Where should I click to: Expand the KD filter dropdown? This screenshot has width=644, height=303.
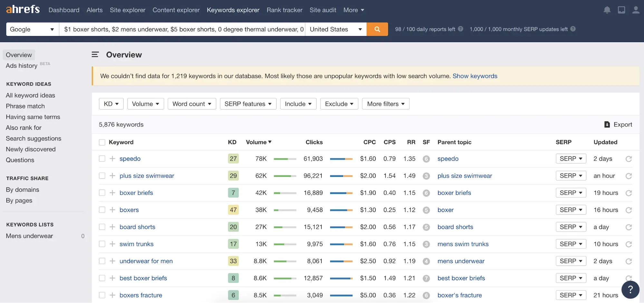pyautogui.click(x=111, y=104)
